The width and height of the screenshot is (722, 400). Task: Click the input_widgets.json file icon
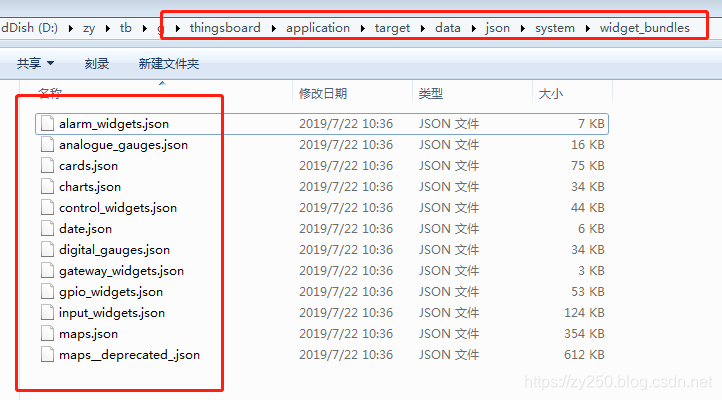click(47, 313)
